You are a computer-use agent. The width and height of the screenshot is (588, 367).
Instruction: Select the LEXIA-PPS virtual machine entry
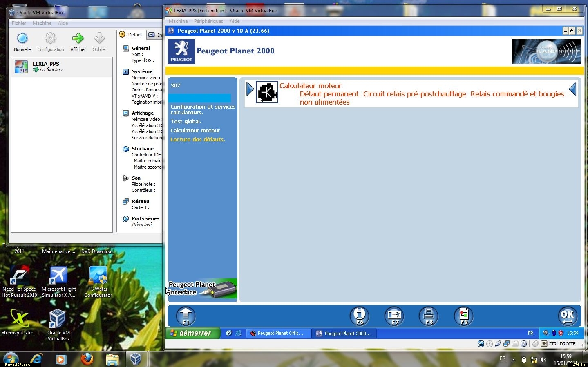click(x=61, y=67)
